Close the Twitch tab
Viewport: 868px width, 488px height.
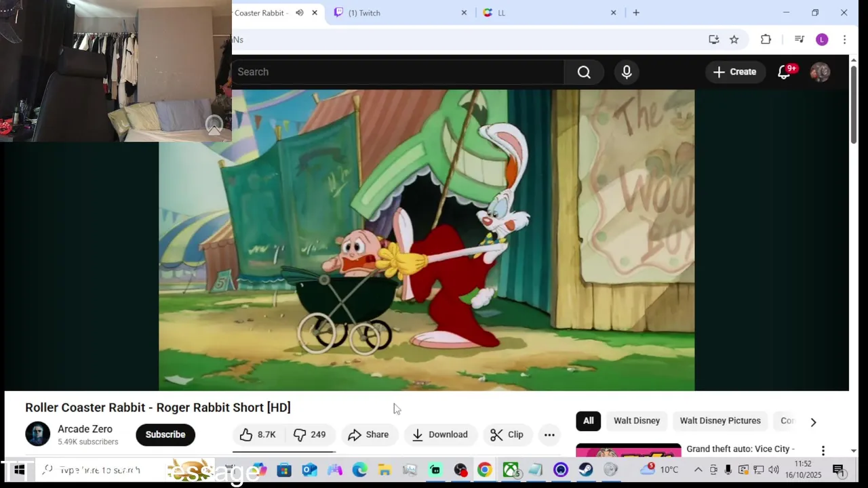click(465, 13)
